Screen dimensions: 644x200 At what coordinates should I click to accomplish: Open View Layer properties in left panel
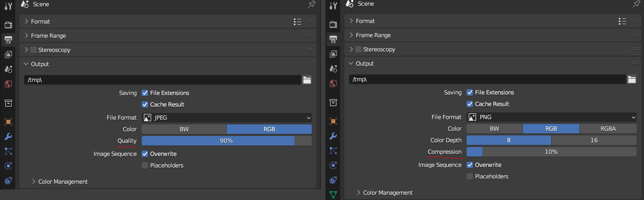click(x=8, y=55)
